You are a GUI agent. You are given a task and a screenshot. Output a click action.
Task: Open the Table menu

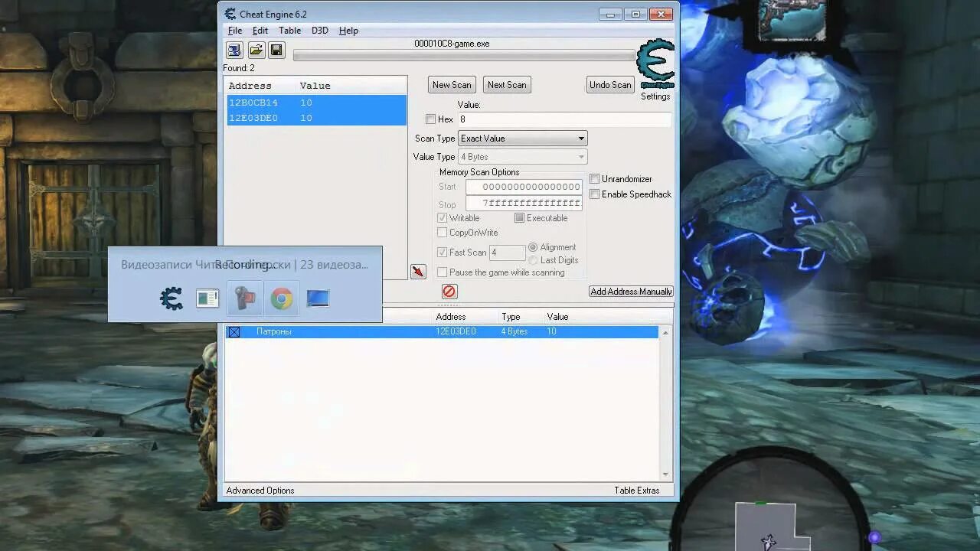(x=289, y=31)
